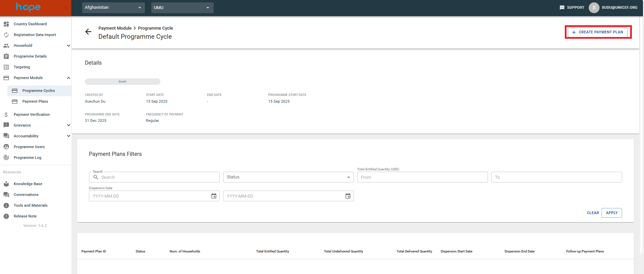
Task: Open the Country Dashboard icon
Action: [6, 24]
